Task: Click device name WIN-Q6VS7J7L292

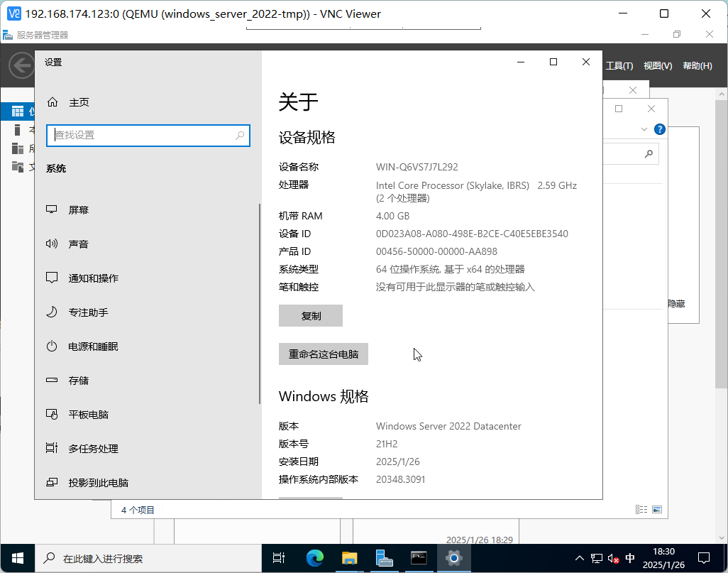Action: (417, 167)
